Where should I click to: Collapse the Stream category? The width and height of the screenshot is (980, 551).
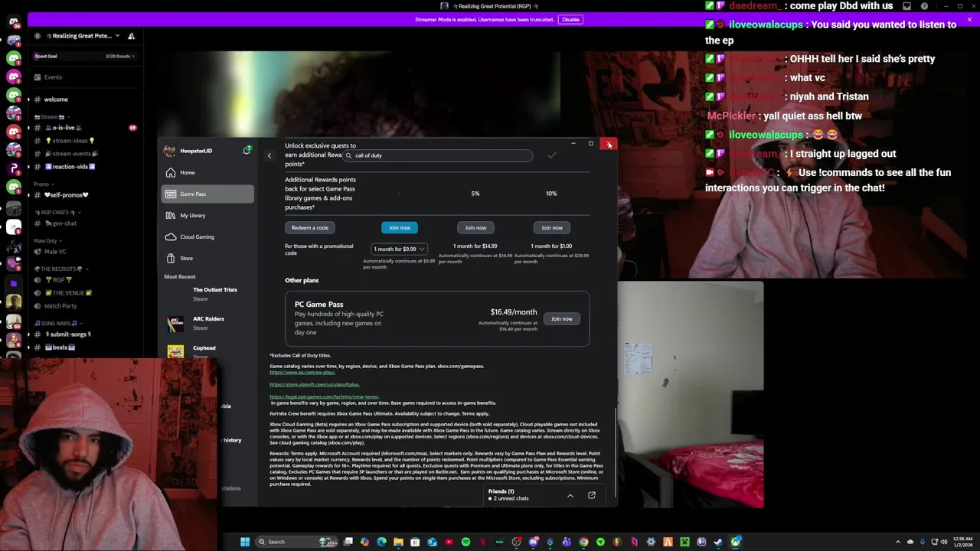51,117
